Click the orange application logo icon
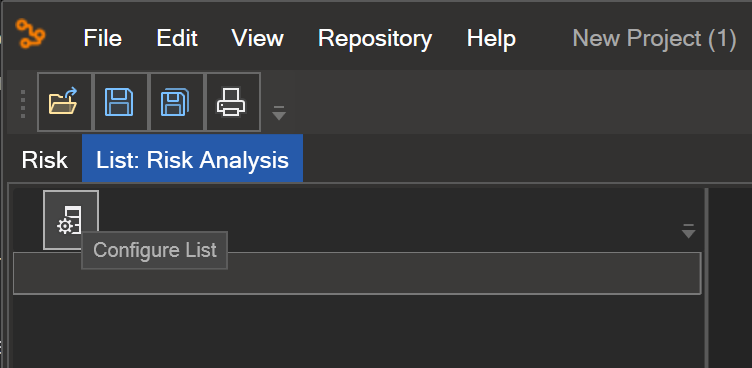Screen dimensions: 752x368 point(30,33)
